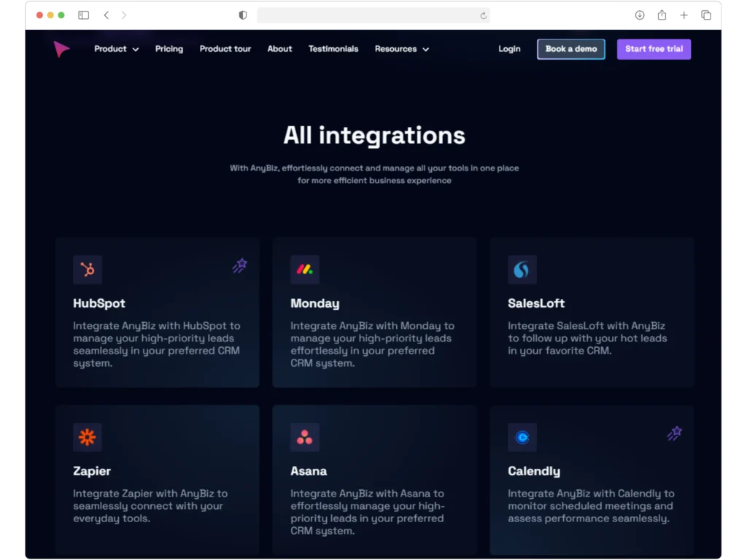This screenshot has height=560, width=747.
Task: Click the Calendly logo icon
Action: pyautogui.click(x=522, y=437)
